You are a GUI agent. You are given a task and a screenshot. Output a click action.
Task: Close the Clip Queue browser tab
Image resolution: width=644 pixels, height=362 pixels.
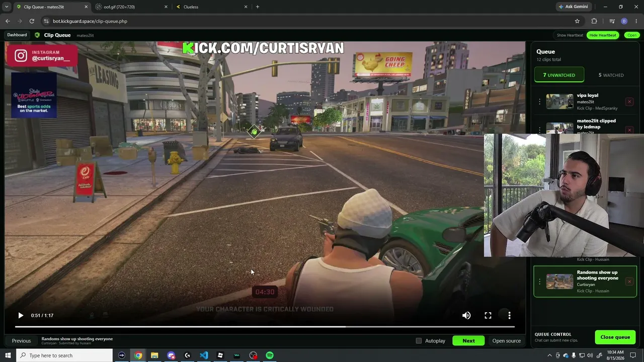(86, 7)
